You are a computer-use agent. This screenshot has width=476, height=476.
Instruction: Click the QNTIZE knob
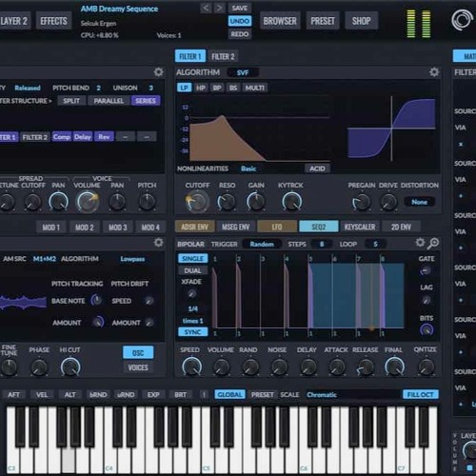(x=426, y=367)
